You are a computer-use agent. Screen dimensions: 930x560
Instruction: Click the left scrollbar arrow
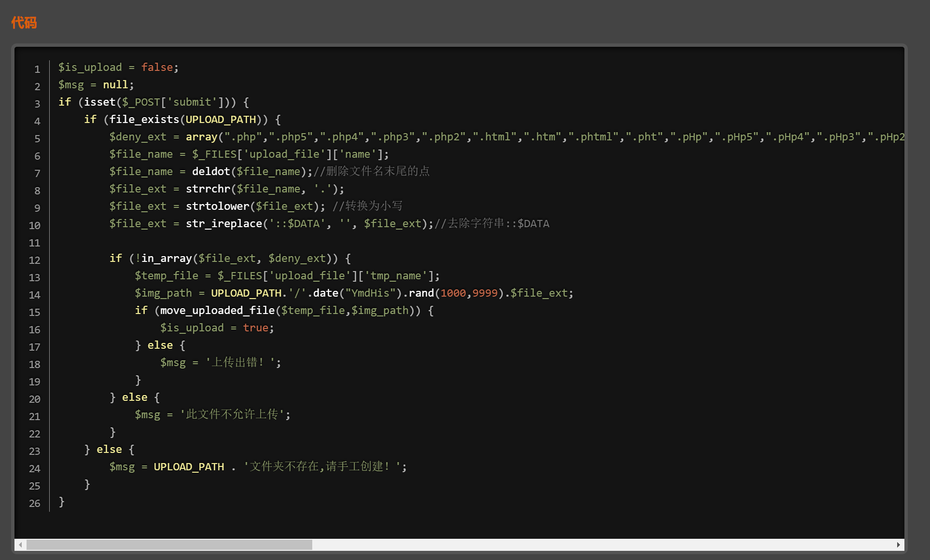point(20,545)
